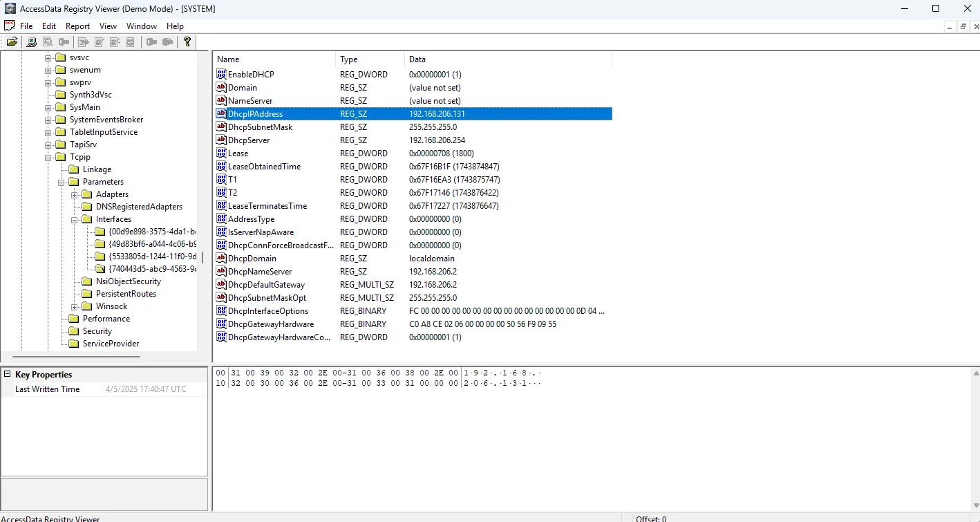This screenshot has height=522, width=980.
Task: Collapse the Key Properties section
Action: coord(8,375)
